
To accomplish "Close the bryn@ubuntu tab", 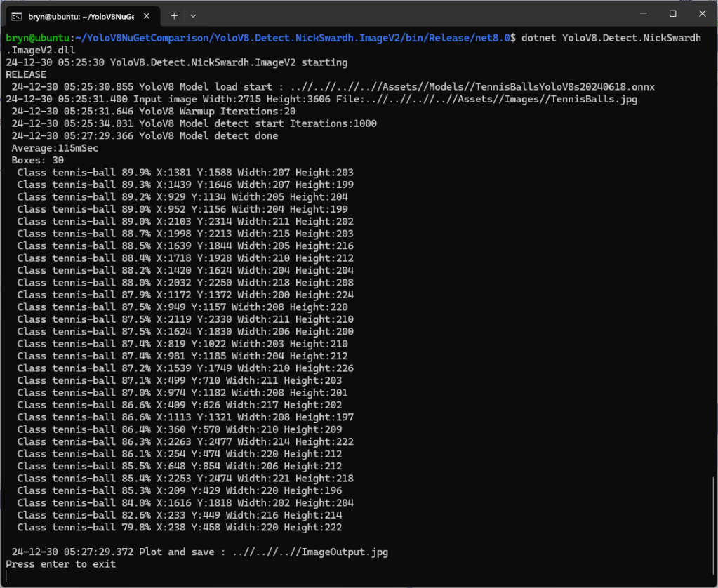I will 147,15.
